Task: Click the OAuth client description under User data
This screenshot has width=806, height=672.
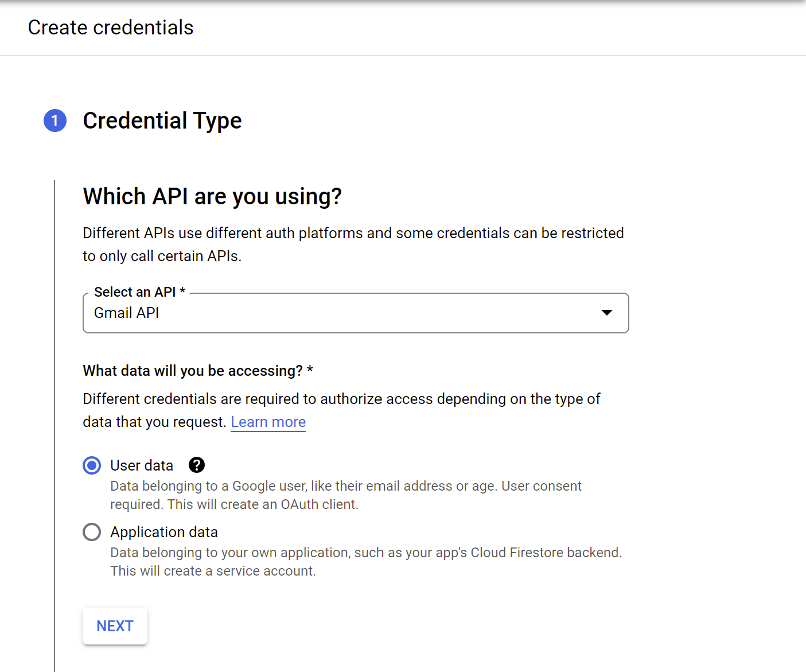Action: click(x=346, y=495)
